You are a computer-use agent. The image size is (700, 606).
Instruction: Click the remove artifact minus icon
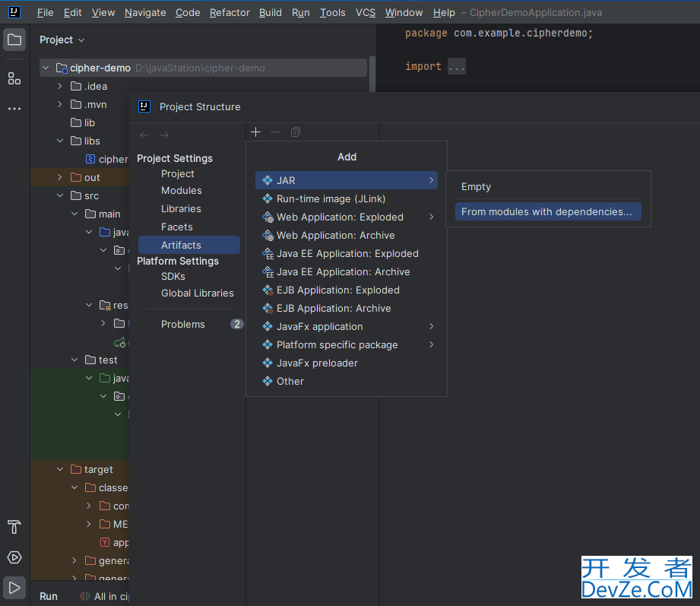275,132
